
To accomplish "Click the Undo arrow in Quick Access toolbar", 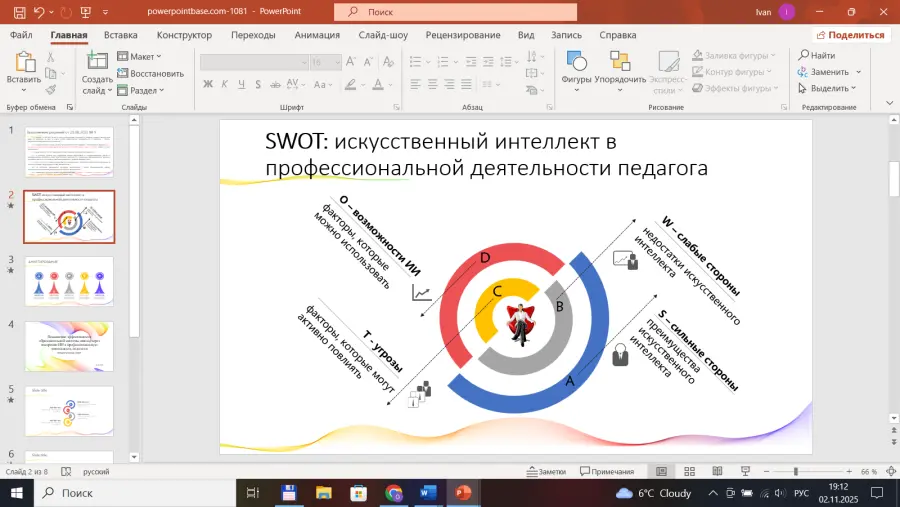I will tap(40, 12).
